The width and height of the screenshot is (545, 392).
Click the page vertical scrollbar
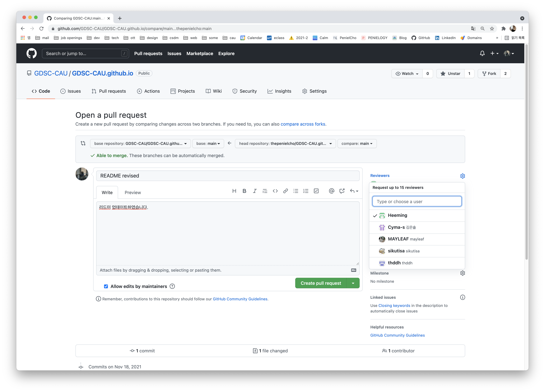pos(526,152)
